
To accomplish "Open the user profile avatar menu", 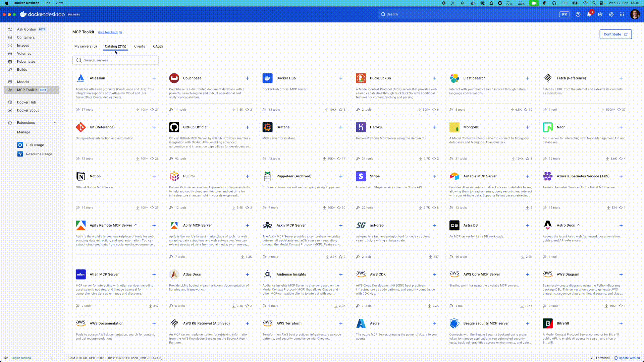I will click(x=635, y=14).
